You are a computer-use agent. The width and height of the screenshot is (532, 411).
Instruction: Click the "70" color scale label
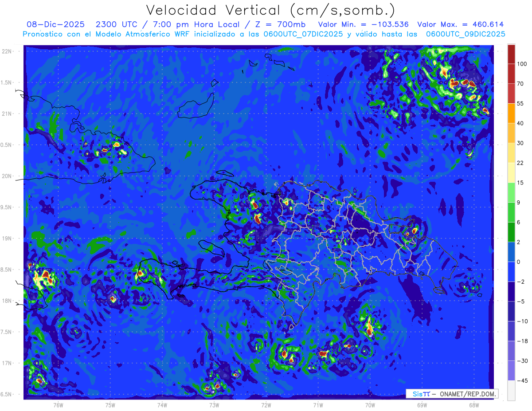click(520, 84)
